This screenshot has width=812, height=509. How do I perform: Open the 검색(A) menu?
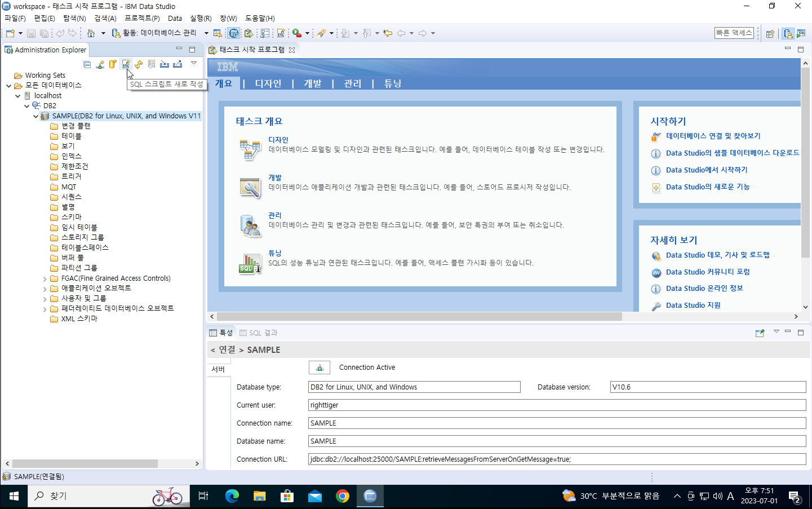pos(105,18)
